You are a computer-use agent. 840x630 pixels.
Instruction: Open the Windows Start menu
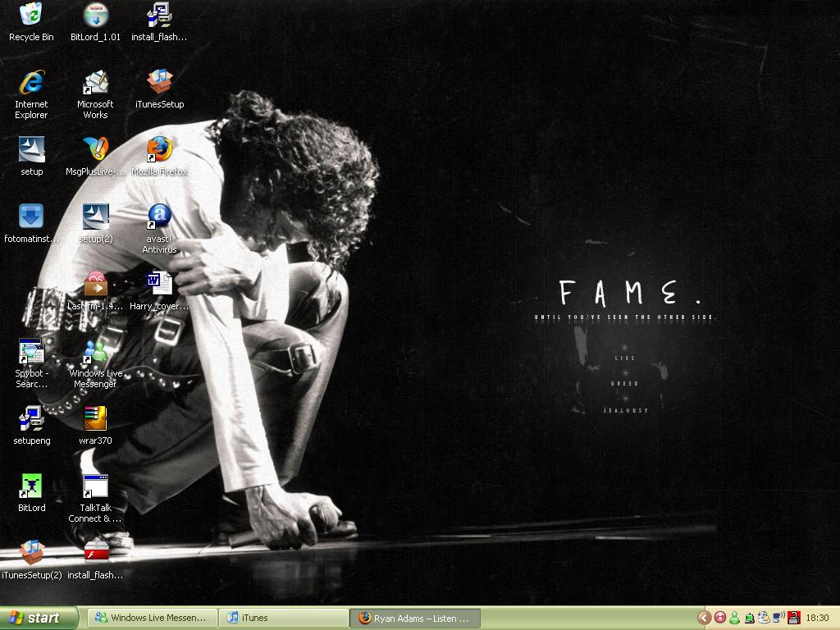click(39, 618)
